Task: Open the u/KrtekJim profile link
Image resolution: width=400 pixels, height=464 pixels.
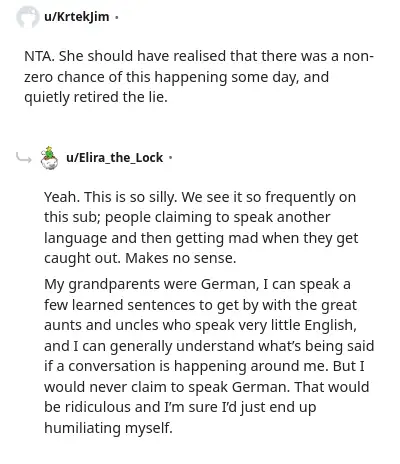Action: 77,16
